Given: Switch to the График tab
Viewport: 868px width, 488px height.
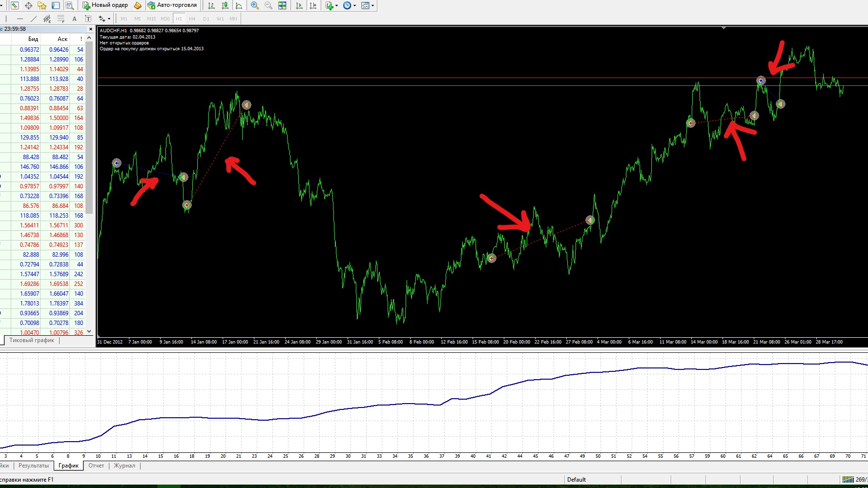Looking at the screenshot, I should tap(69, 466).
